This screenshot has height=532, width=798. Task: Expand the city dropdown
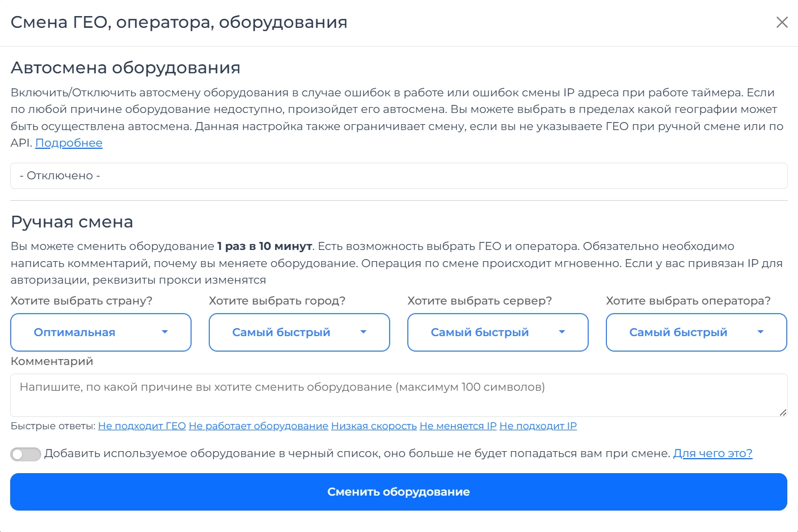[x=299, y=332]
